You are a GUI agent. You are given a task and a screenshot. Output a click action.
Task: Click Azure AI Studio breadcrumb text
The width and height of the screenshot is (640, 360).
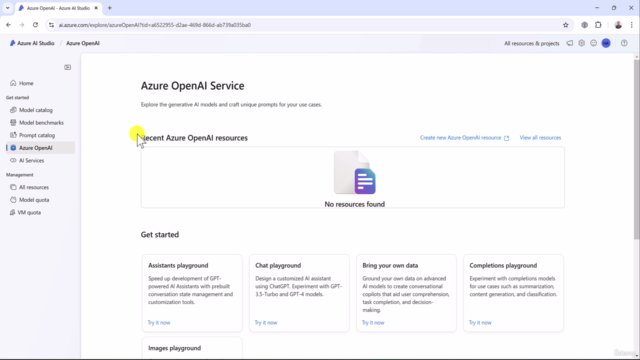pos(36,43)
